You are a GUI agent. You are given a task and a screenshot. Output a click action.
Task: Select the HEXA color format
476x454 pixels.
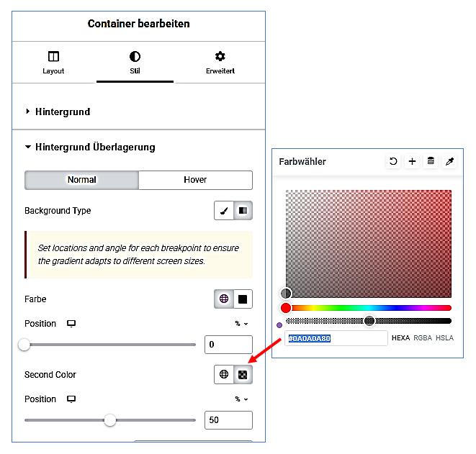(400, 338)
